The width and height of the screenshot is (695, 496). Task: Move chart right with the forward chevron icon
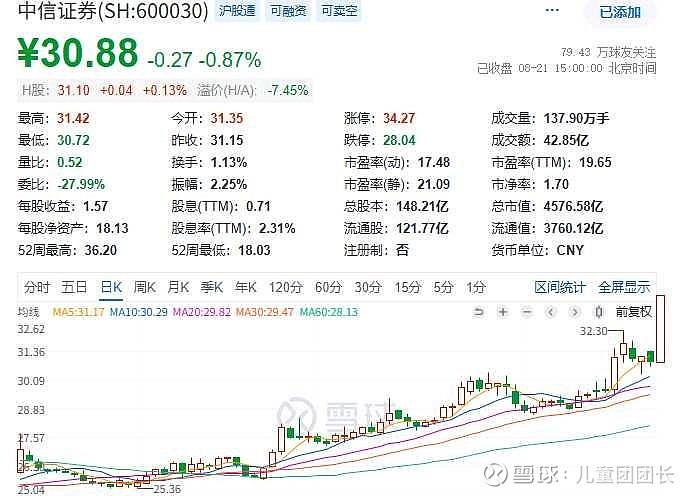click(574, 312)
